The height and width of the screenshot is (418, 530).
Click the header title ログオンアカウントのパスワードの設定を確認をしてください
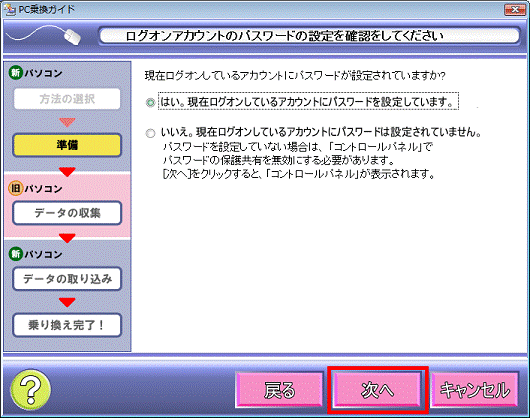point(285,36)
